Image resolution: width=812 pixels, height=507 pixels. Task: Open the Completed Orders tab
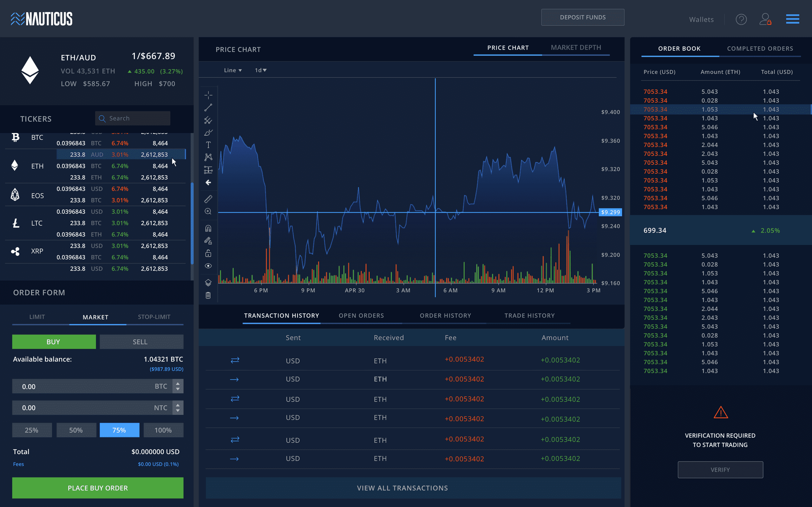[760, 48]
